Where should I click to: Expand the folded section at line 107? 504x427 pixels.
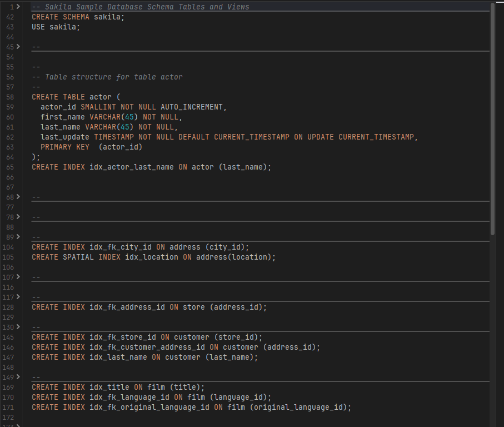tap(18, 277)
